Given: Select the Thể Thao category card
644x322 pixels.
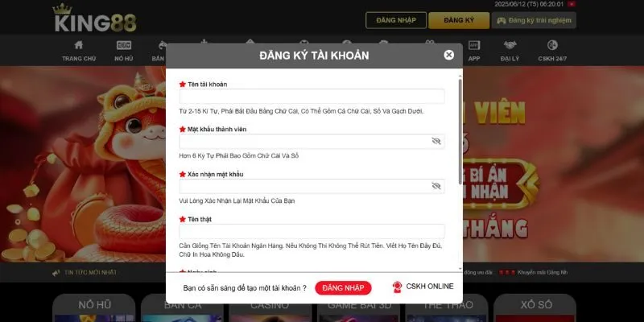Looking at the screenshot, I should (x=447, y=308).
